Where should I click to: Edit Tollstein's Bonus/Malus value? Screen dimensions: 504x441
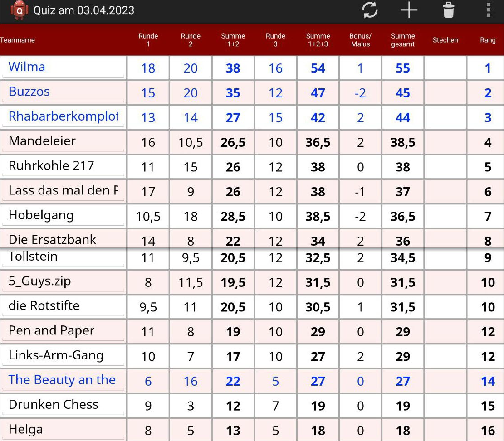(360, 258)
